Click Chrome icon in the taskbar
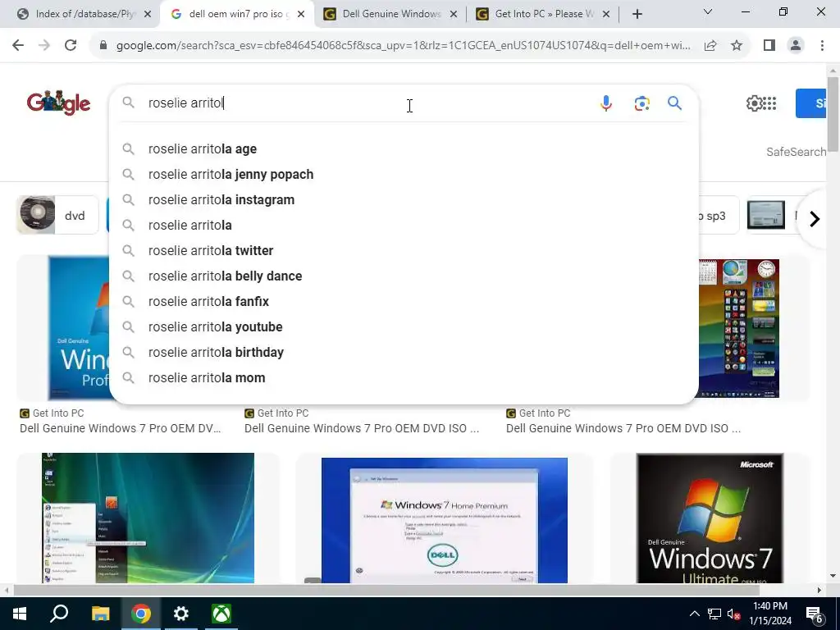The width and height of the screenshot is (840, 630). pos(141,614)
